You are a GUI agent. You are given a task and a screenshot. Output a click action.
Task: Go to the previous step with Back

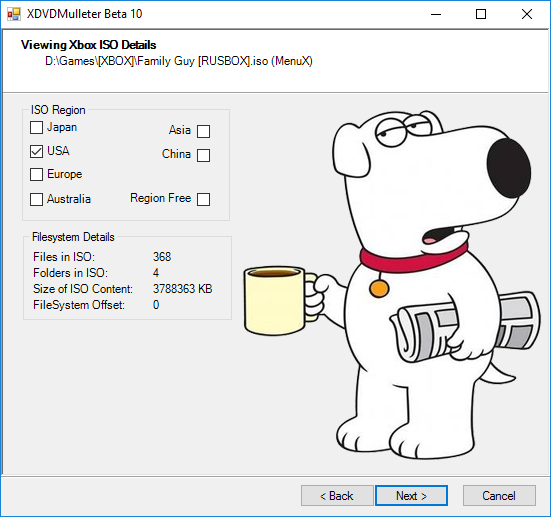coord(337,496)
